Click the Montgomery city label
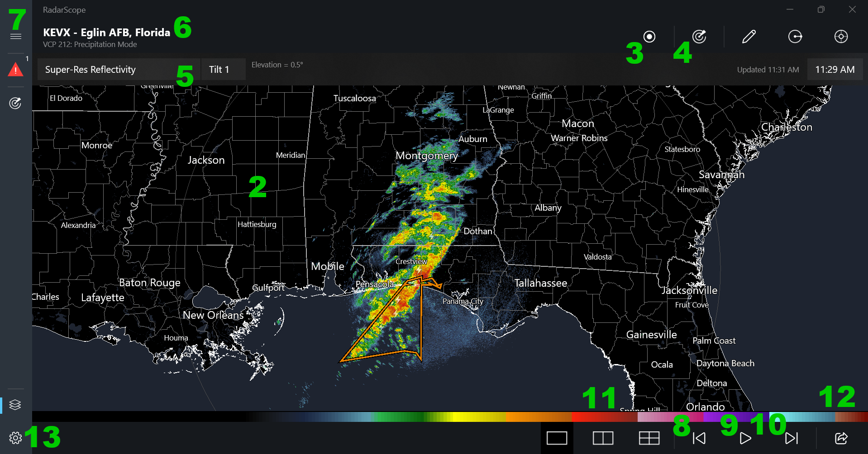Image resolution: width=868 pixels, height=454 pixels. (x=427, y=156)
